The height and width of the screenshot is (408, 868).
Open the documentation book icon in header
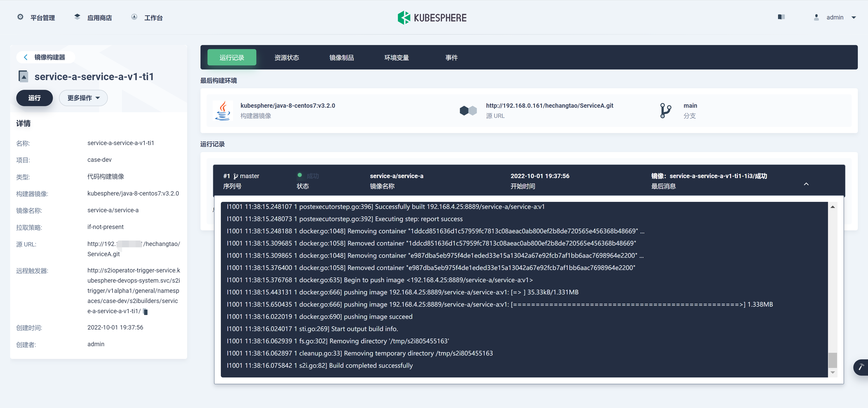coord(781,17)
